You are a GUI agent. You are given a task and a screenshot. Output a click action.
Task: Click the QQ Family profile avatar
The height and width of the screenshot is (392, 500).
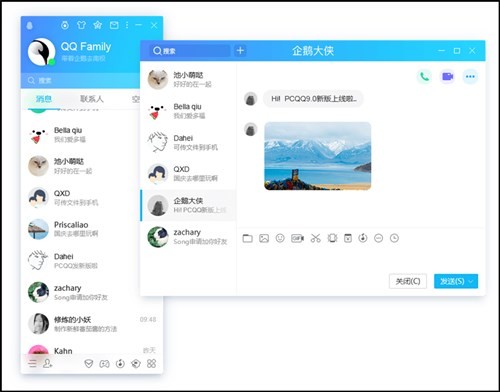41,52
